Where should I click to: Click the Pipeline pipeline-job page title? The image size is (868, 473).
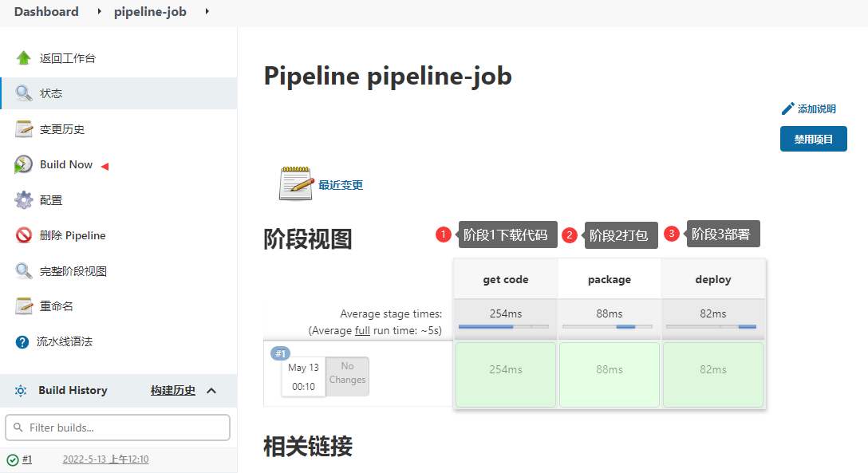[x=388, y=76]
